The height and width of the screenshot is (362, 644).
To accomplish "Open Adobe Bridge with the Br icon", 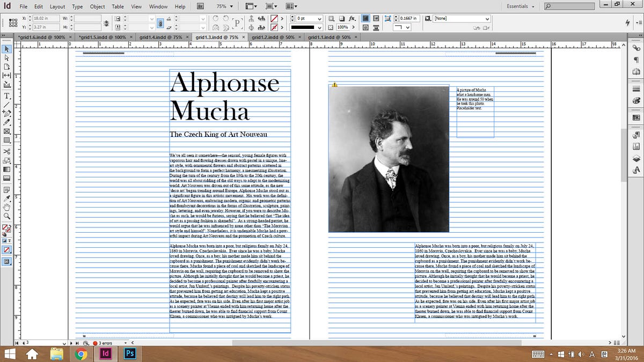I will 200,6.
